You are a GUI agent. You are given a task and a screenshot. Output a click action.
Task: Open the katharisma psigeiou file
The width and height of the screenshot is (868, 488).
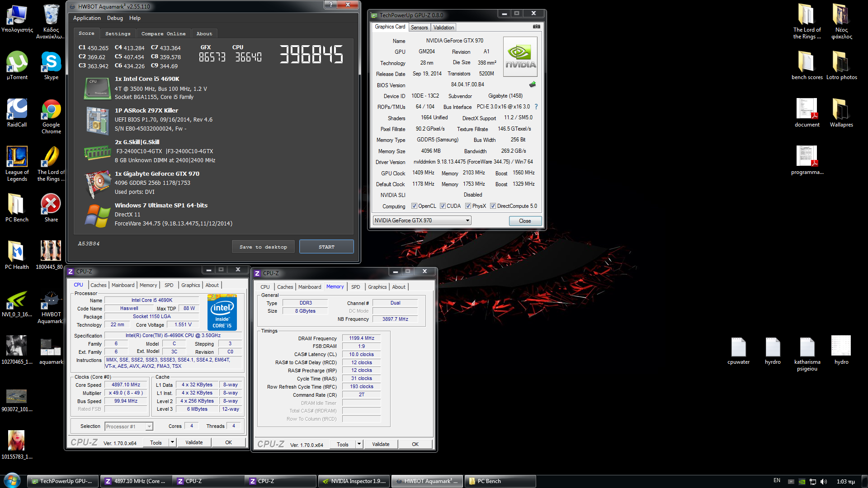tap(807, 354)
